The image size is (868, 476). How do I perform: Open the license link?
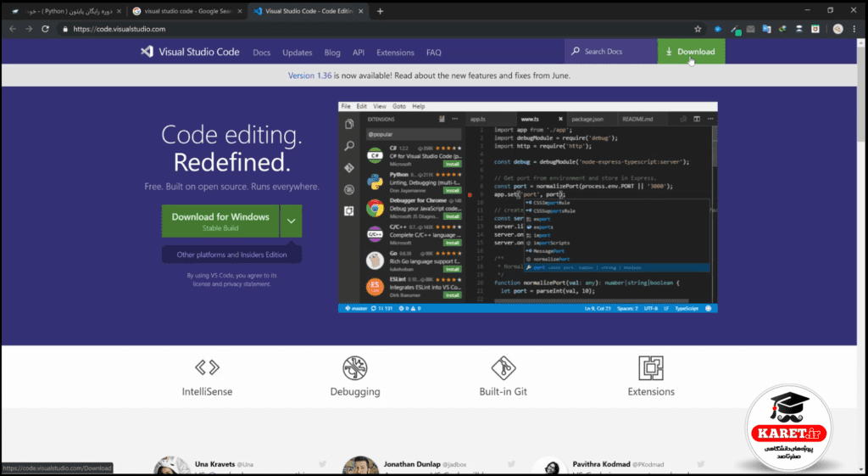(202, 283)
